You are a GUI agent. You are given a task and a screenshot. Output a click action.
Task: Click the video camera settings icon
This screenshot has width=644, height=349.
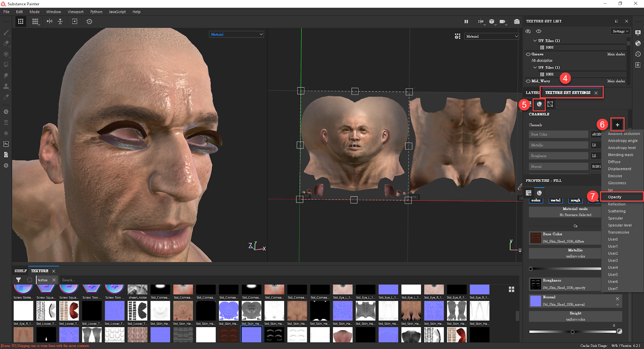[503, 21]
